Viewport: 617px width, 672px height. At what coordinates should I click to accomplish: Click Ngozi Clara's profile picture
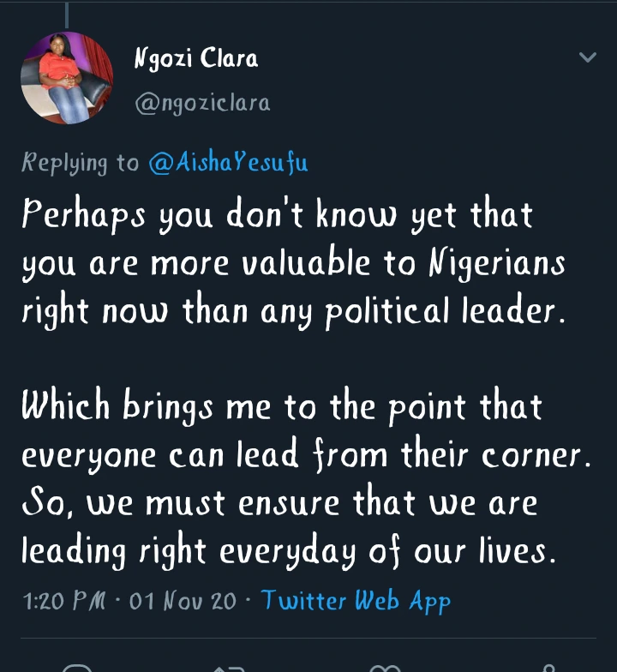pos(67,78)
